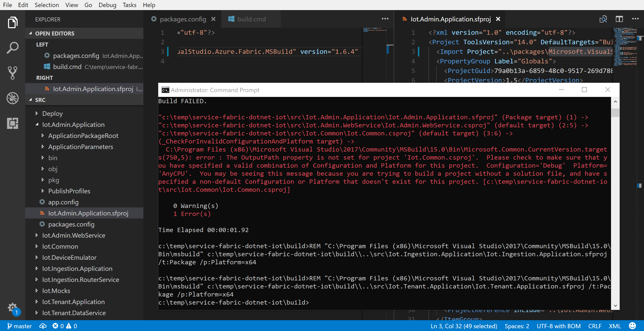Screen dimensions: 644x331
Task: Open the Debug menu
Action: point(107,5)
